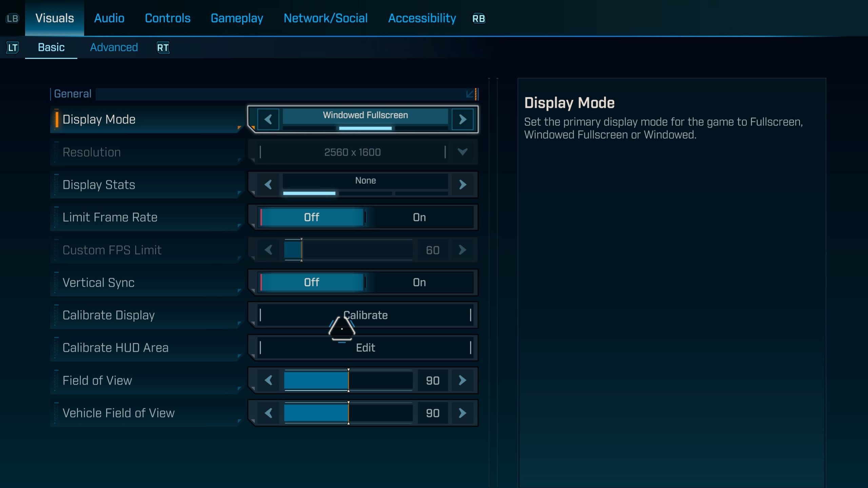Click the 2560 x 1600 resolution field
Image resolution: width=868 pixels, height=488 pixels.
(x=352, y=152)
